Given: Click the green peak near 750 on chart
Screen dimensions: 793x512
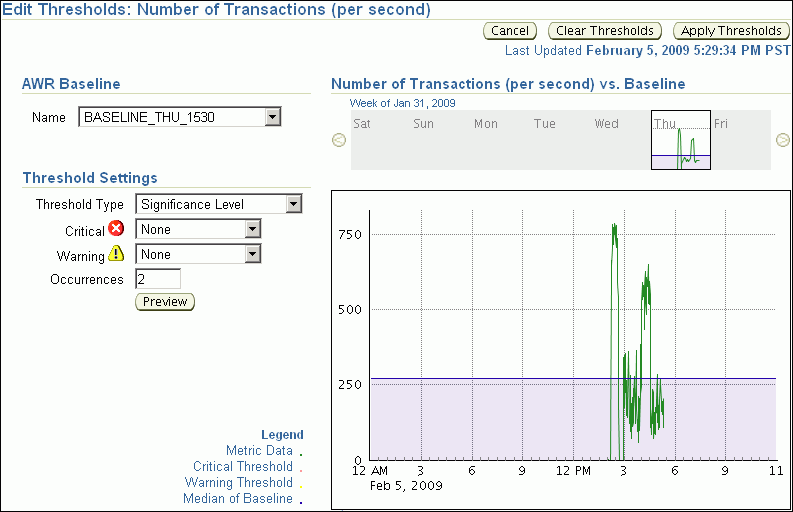Looking at the screenshot, I should pyautogui.click(x=614, y=229).
